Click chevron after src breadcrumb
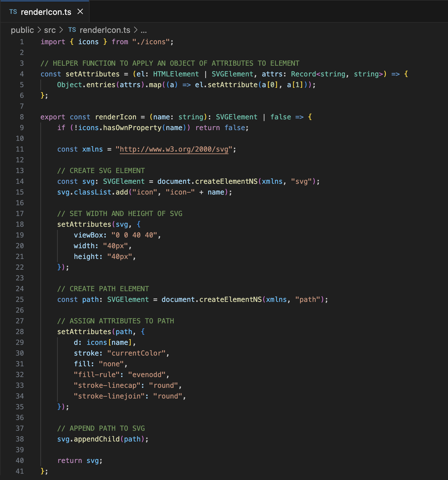The height and width of the screenshot is (480, 448). tap(61, 30)
